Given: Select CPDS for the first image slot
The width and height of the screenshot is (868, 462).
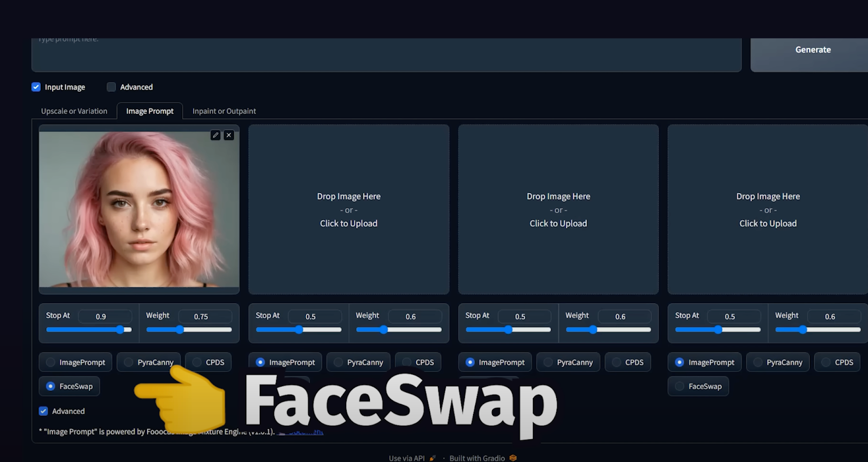Looking at the screenshot, I should (x=208, y=362).
